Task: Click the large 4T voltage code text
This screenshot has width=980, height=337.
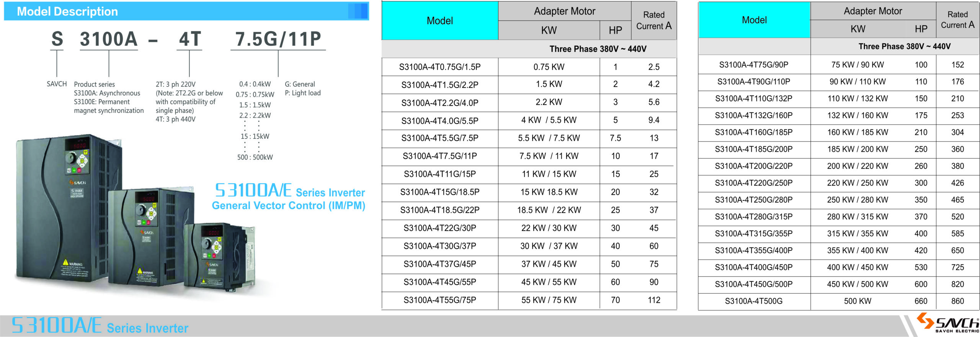Action: pos(189,39)
